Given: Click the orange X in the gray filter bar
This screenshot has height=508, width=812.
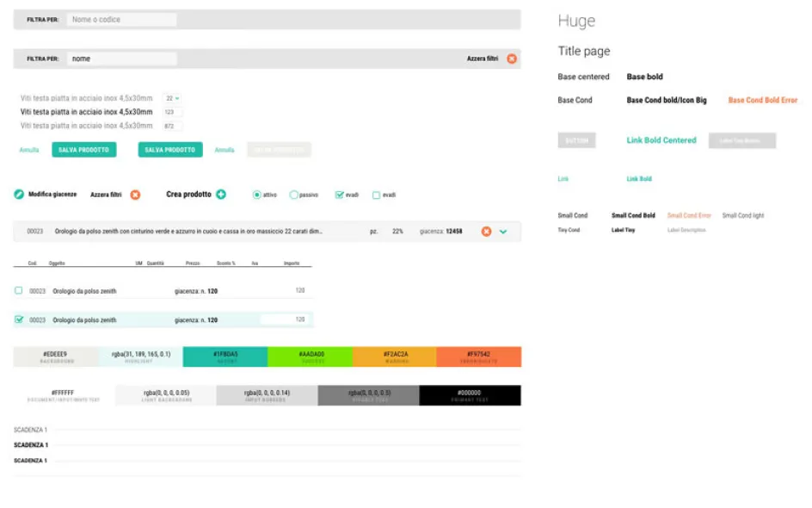Looking at the screenshot, I should (512, 59).
